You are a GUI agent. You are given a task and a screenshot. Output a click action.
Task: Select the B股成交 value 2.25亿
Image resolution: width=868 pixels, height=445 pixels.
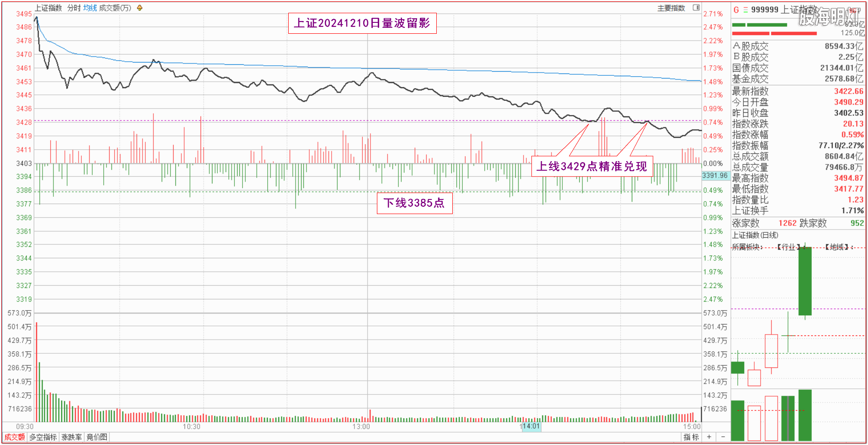pyautogui.click(x=851, y=57)
